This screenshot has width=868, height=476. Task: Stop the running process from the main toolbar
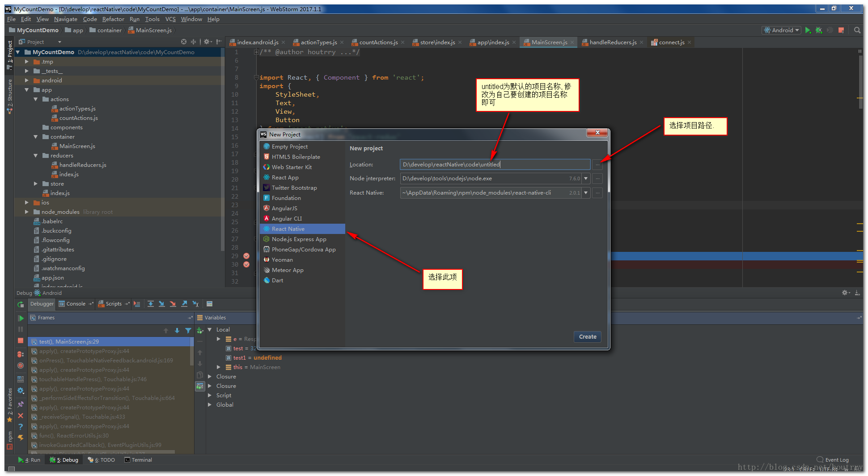tap(841, 30)
